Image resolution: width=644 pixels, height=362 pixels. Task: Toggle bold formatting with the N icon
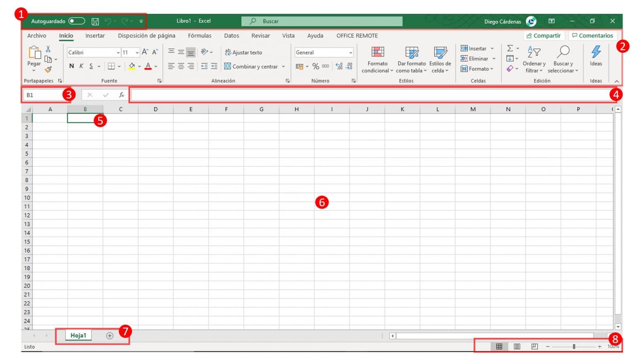point(71,66)
